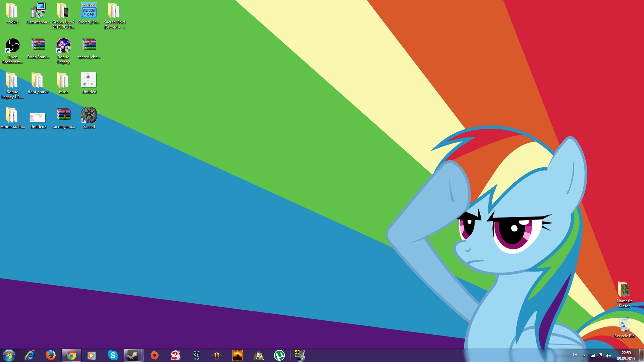This screenshot has height=362, width=644.
Task: Select the Sacred Gold folder
Action: point(114,16)
